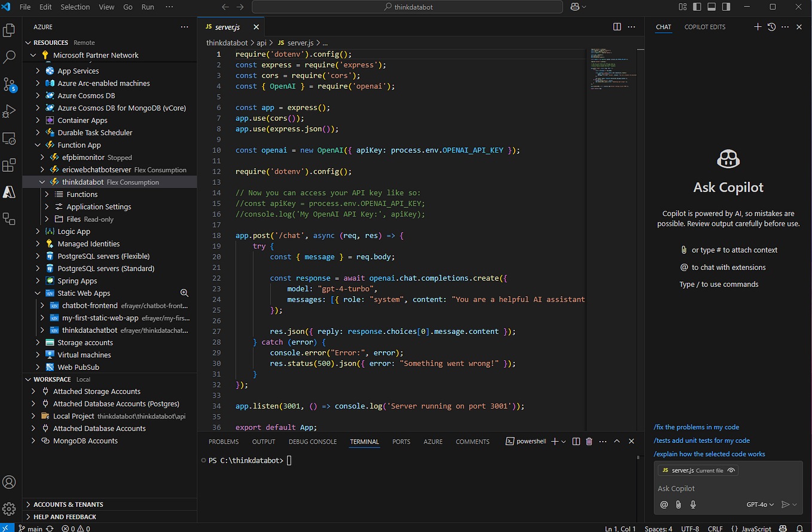
Task: Toggle the server.js current file eye icon
Action: [x=731, y=470]
